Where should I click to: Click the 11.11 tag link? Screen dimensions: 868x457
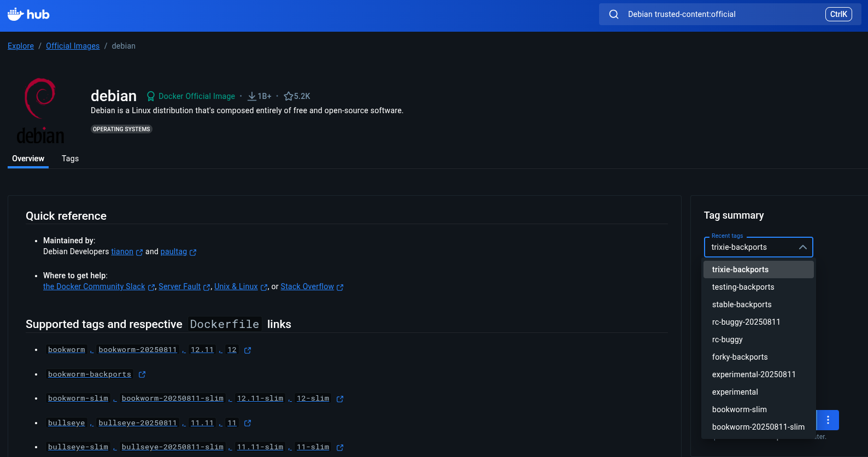[202, 423]
